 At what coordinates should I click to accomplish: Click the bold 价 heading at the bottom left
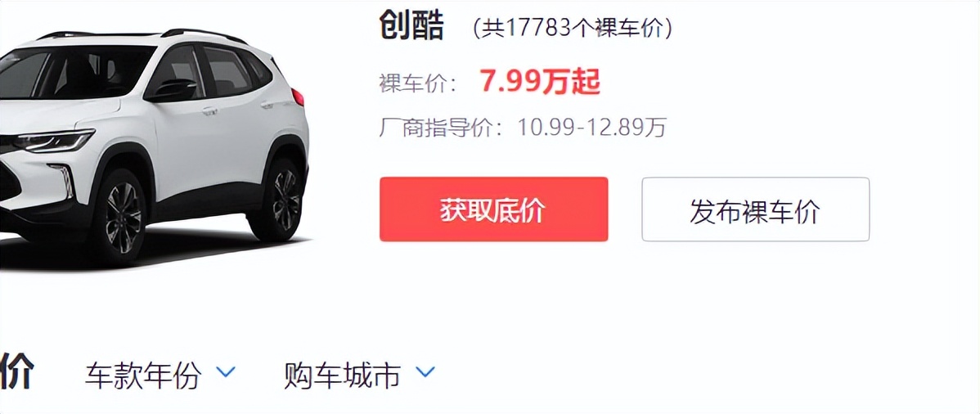point(16,371)
